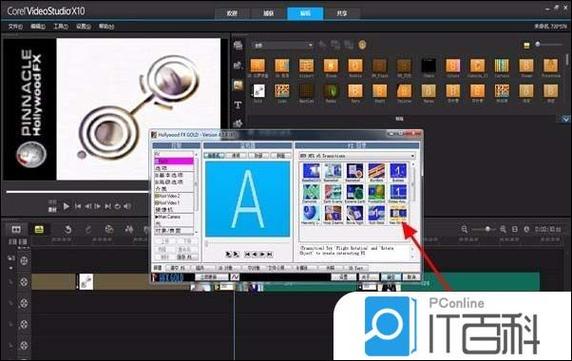Toggle the last checkbox above the HFX preview
Screen dimensions: 572x361
pyautogui.click(x=281, y=155)
